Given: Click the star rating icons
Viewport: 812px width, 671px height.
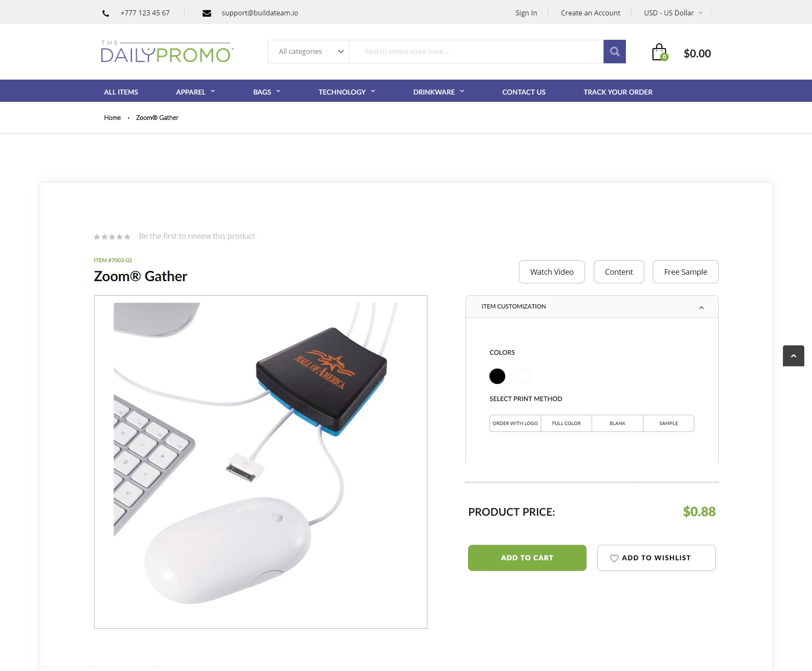Looking at the screenshot, I should pyautogui.click(x=112, y=237).
